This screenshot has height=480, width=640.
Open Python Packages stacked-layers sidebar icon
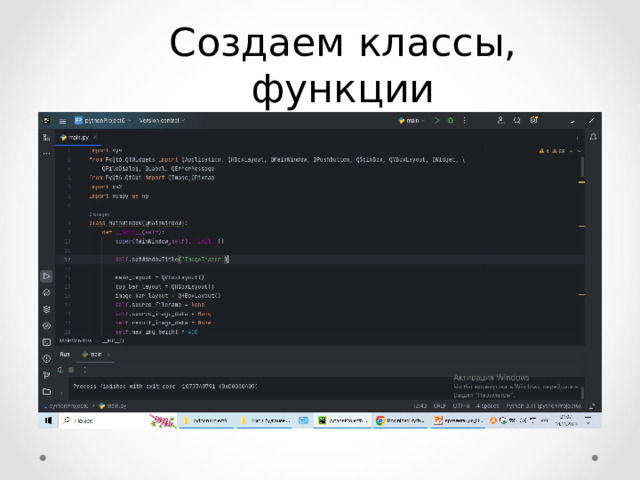click(47, 309)
